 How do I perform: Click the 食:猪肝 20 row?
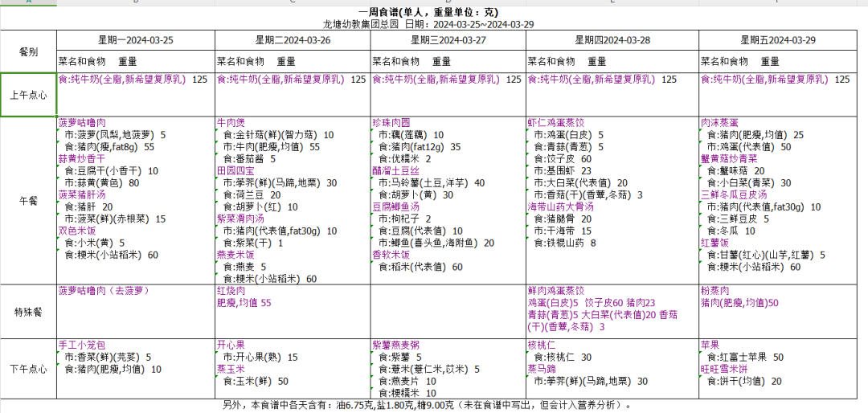click(x=88, y=207)
